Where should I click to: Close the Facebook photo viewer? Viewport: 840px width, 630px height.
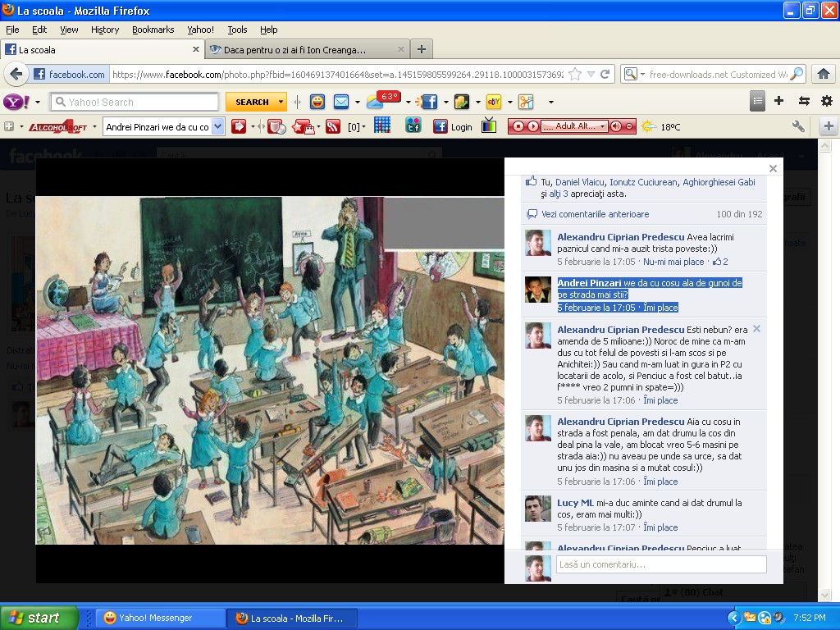click(773, 168)
